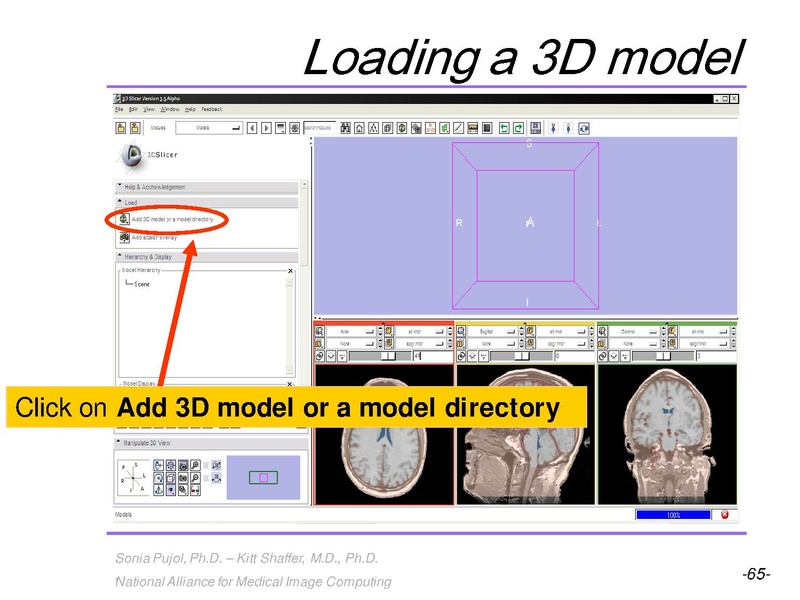The height and width of the screenshot is (600, 800).
Task: Click the module history icon after forward arrow
Action: [x=281, y=128]
